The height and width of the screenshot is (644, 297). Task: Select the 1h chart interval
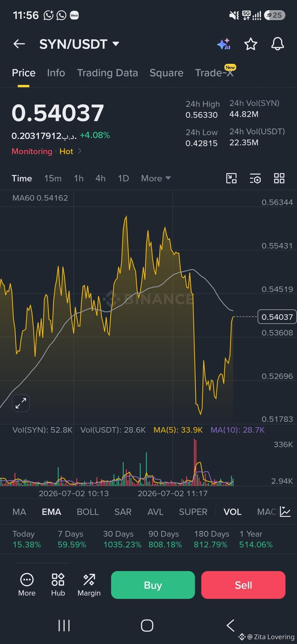click(79, 178)
